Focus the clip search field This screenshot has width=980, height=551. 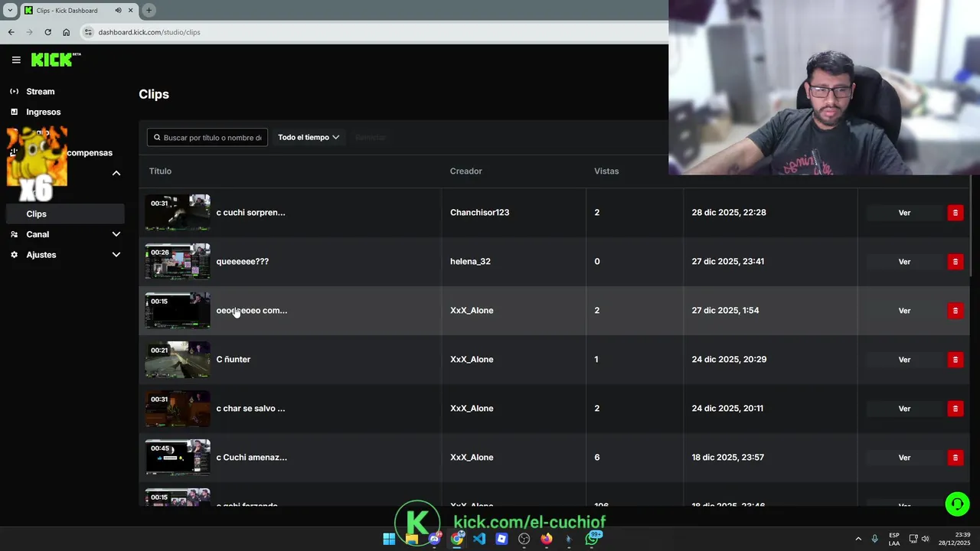pos(207,138)
